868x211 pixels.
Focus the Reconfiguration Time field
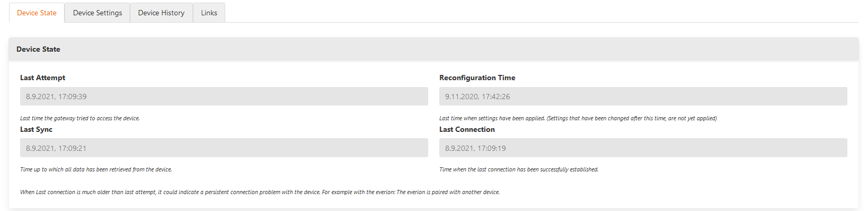643,97
